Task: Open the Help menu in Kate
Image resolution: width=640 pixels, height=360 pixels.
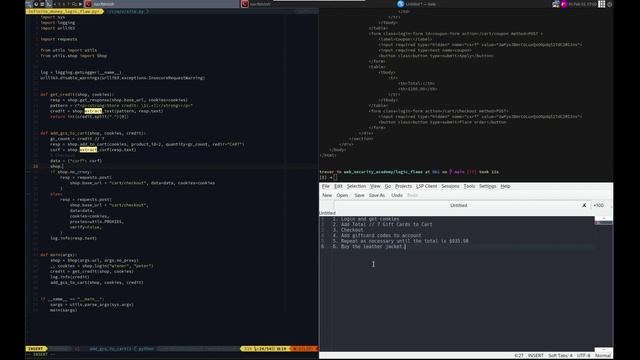Action: (505, 186)
